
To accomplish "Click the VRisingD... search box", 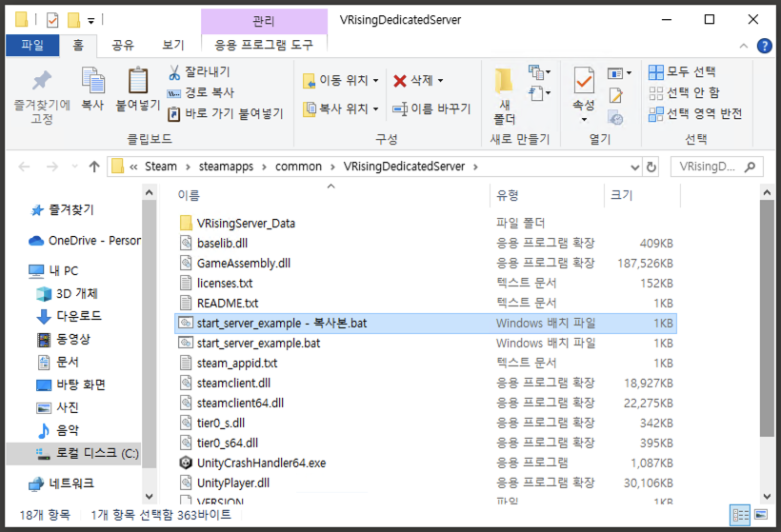I will coord(716,167).
